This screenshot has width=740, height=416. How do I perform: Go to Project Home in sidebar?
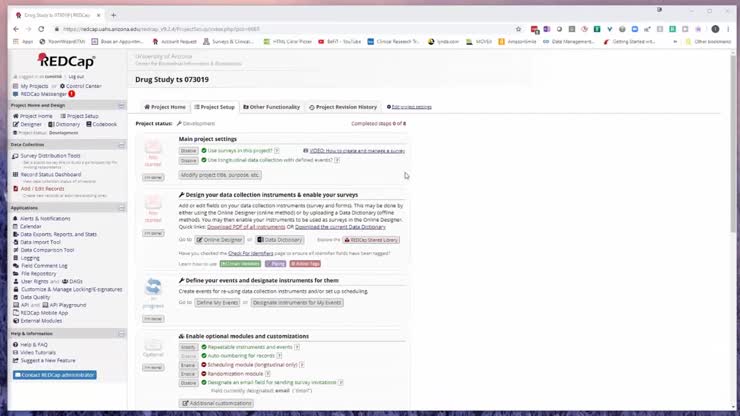[36, 116]
